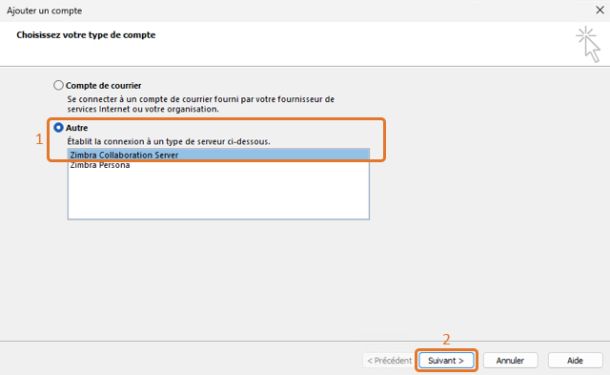Click the Établit la connexion description text
Screen dimensions: 610x375
point(168,142)
